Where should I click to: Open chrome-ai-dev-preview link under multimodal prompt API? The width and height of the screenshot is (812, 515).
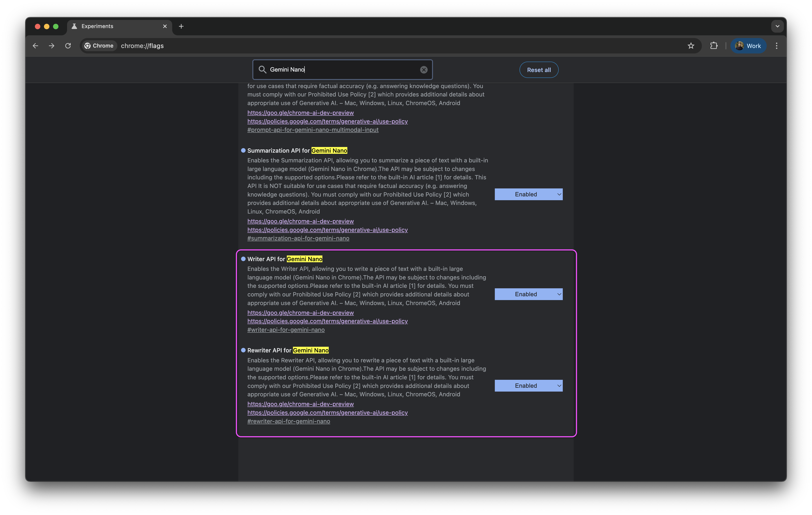pyautogui.click(x=300, y=113)
